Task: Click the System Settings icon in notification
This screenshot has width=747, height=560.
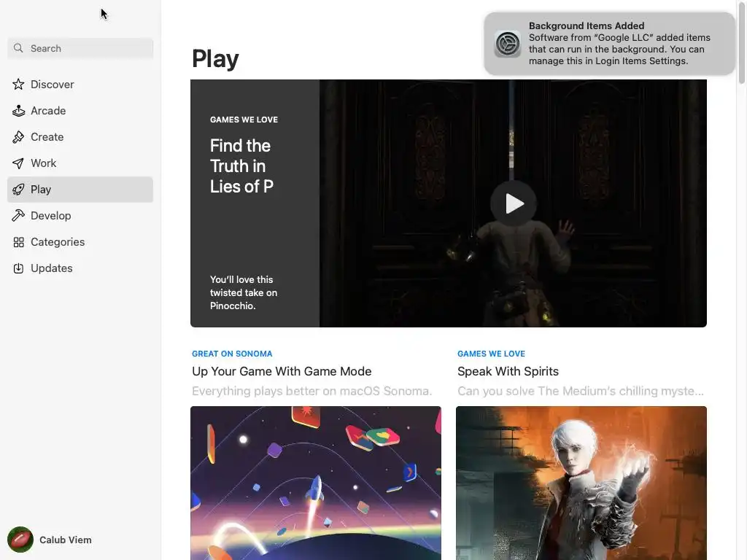Action: [x=508, y=44]
